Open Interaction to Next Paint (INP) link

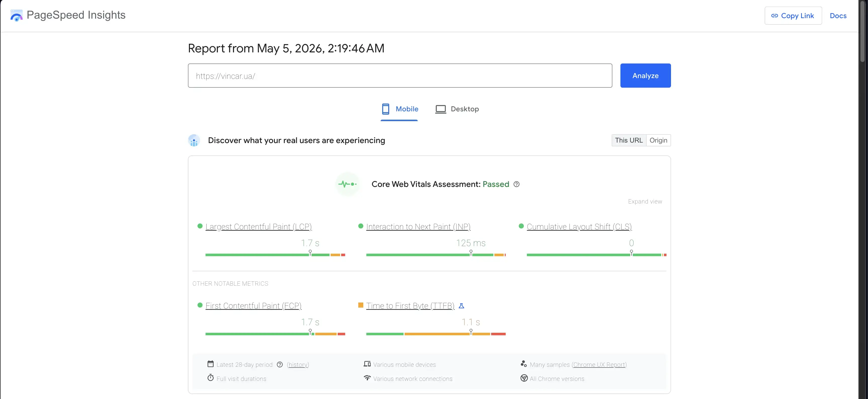coord(418,227)
